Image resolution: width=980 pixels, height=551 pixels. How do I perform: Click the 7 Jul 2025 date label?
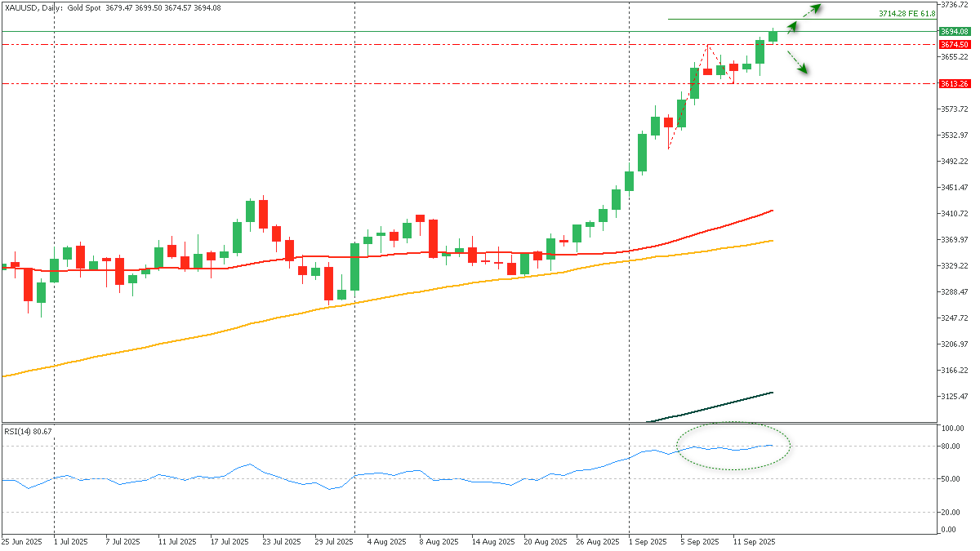pos(122,541)
